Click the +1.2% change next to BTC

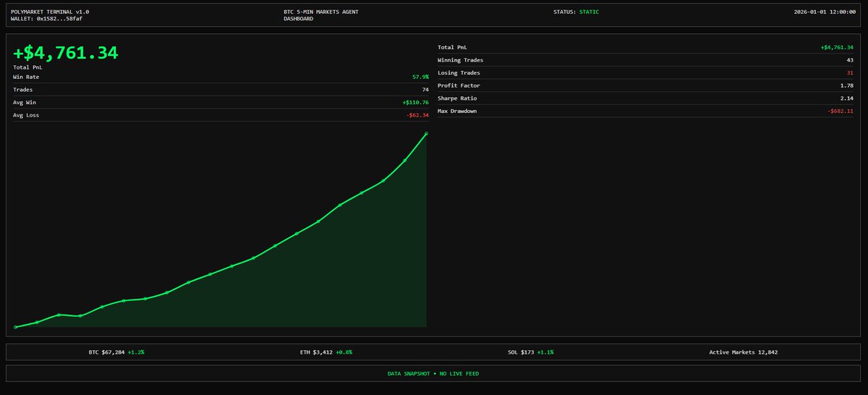[x=136, y=352]
